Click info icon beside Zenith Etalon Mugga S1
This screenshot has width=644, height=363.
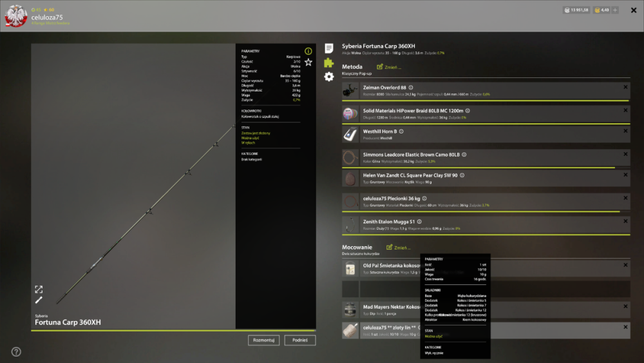pyautogui.click(x=419, y=222)
